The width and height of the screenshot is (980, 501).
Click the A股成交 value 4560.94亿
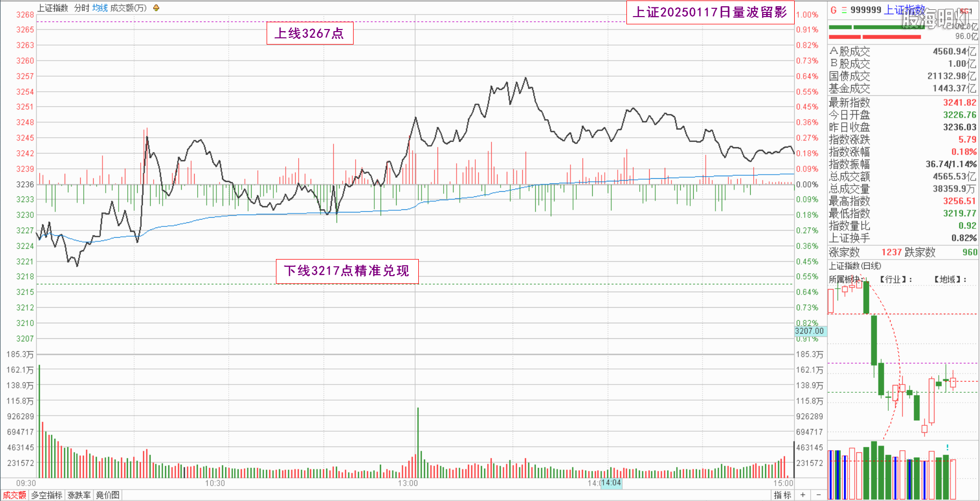click(955, 51)
